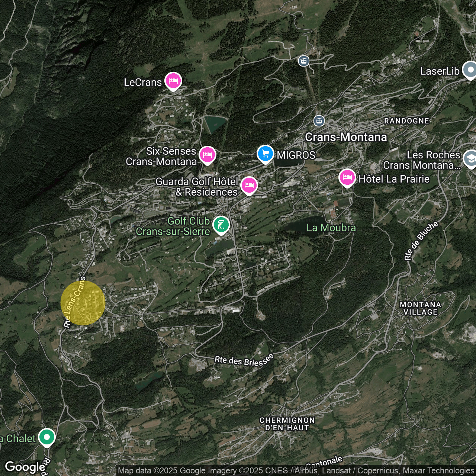Click the cable car icon nearest Crans-Montana label
This screenshot has width=476, height=476.
pos(319,121)
